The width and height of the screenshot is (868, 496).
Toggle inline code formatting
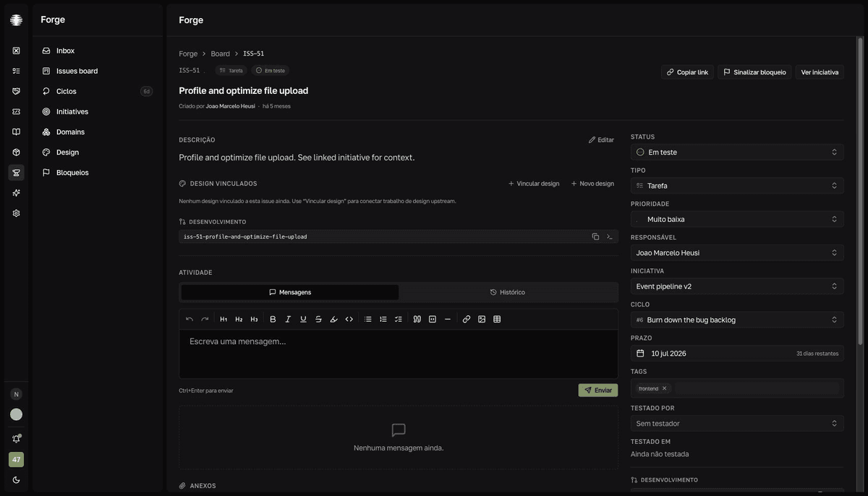(x=349, y=319)
